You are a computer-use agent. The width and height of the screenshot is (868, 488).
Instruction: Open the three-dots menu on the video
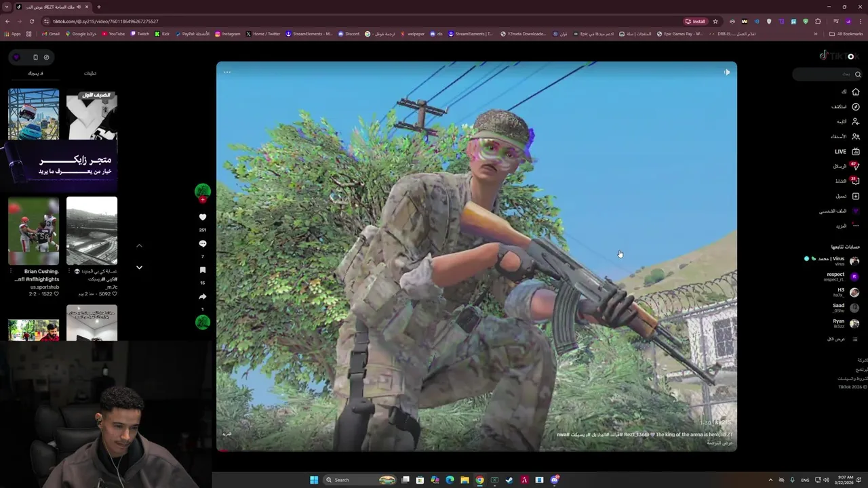click(x=227, y=72)
